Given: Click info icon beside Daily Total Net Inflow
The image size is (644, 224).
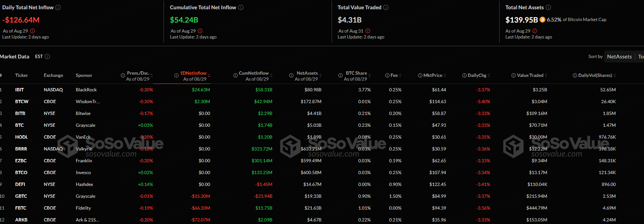Looking at the screenshot, I should click(58, 7).
